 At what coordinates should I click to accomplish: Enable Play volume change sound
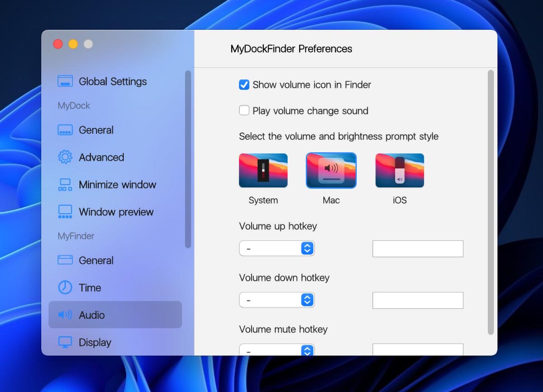[x=244, y=110]
